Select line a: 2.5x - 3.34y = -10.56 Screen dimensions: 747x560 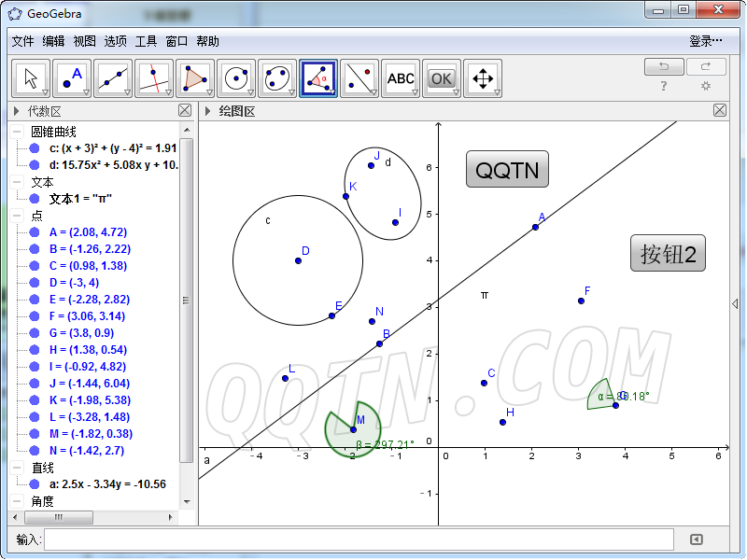107,483
